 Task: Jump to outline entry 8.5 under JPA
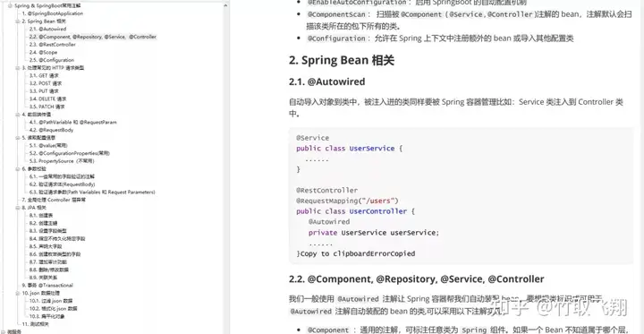(46, 247)
